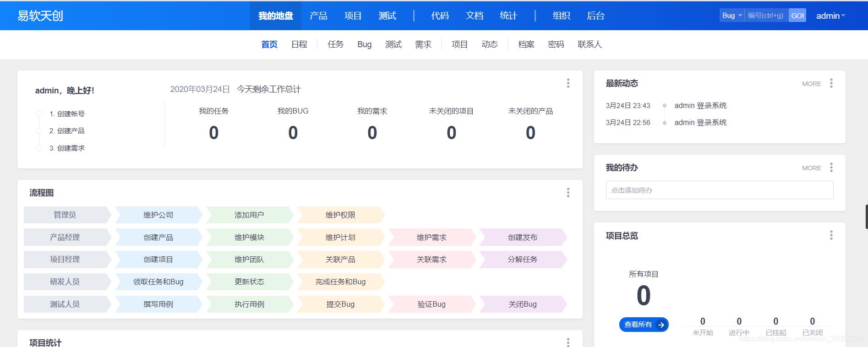Select the 动态 sub tab

[490, 44]
